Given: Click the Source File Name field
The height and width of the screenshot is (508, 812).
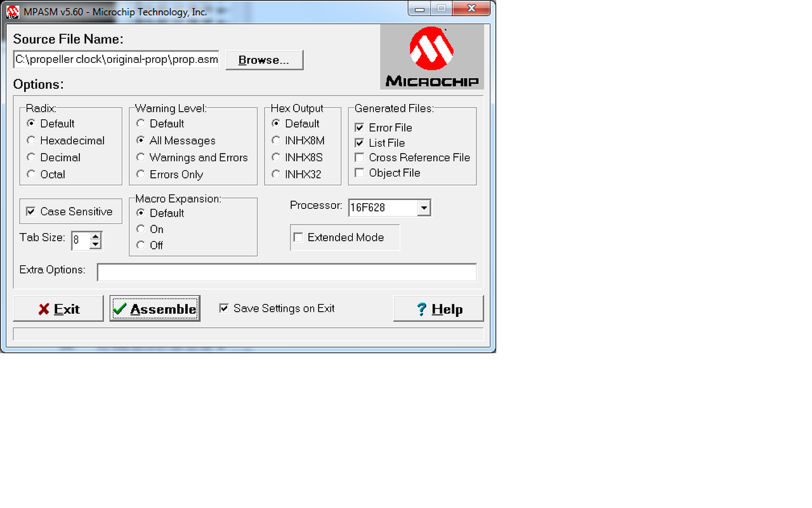Looking at the screenshot, I should 116,60.
